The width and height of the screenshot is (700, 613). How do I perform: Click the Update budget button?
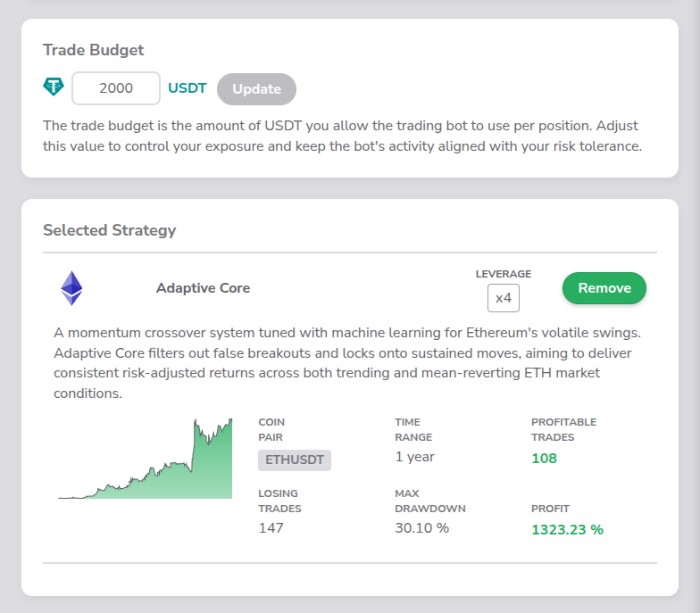coord(257,89)
